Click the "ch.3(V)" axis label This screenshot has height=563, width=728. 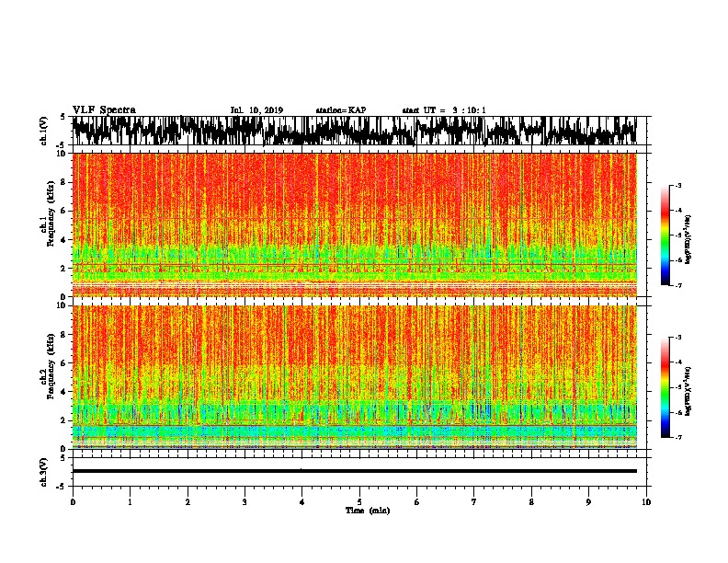(x=44, y=472)
